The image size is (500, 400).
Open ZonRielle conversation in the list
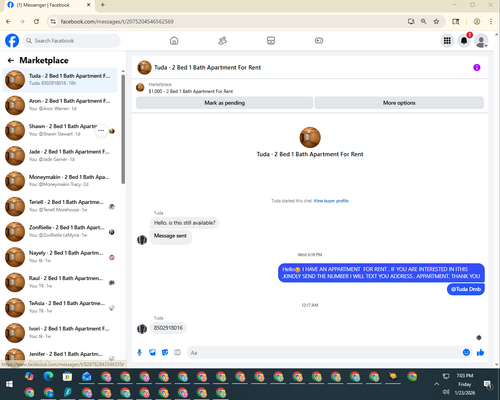coord(60,231)
